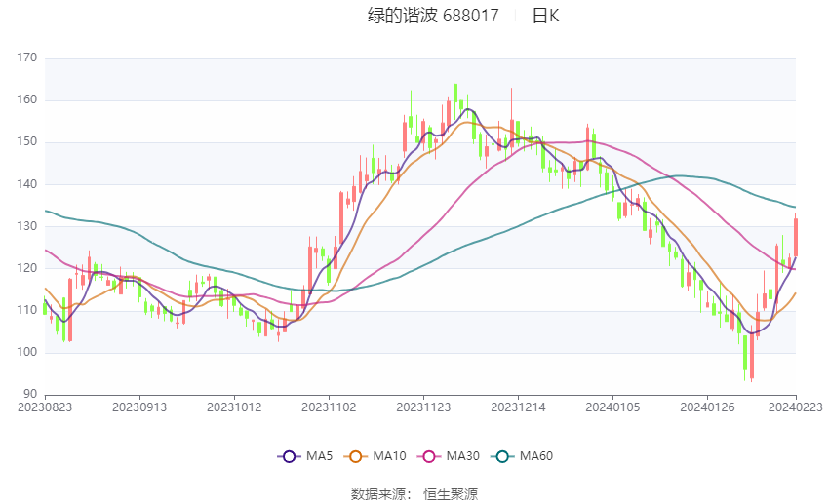
Task: Click the x-axis date 20231102
Action: click(x=329, y=407)
